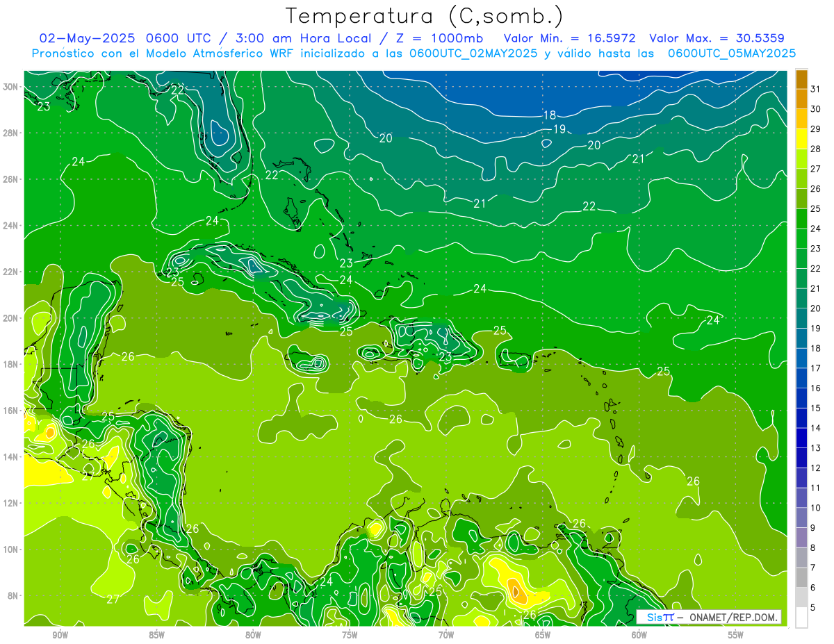Image resolution: width=834 pixels, height=644 pixels.
Task: Pick the gray swatch between 6 and 7
Action: 802,577
